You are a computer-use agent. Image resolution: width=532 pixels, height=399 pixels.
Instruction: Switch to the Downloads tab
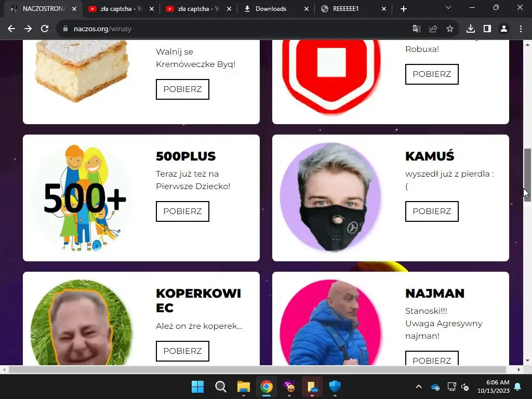point(275,9)
